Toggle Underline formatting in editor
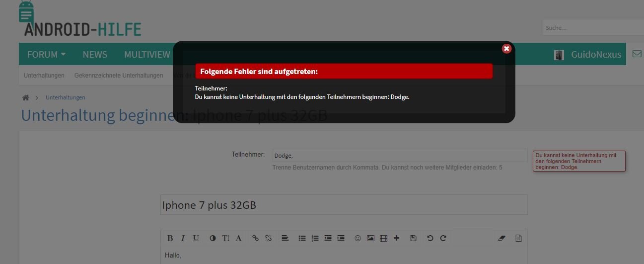Viewport: 644px width, 264px height. point(196,238)
